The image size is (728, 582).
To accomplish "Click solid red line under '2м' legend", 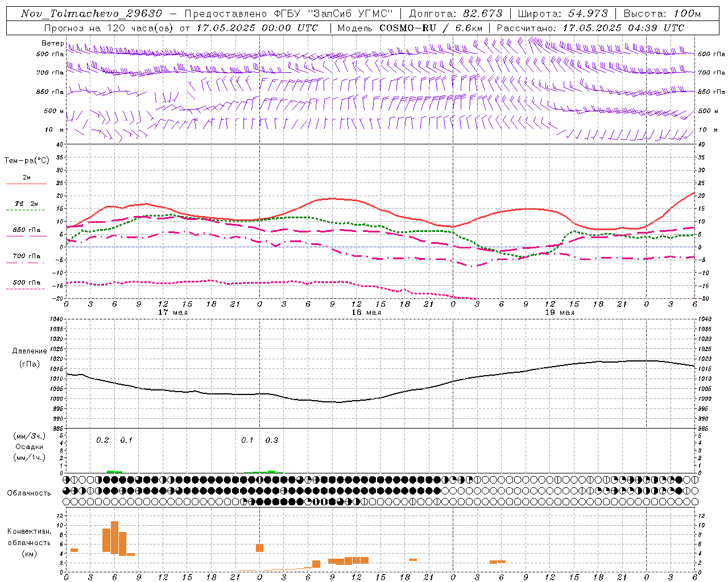I will (x=26, y=184).
